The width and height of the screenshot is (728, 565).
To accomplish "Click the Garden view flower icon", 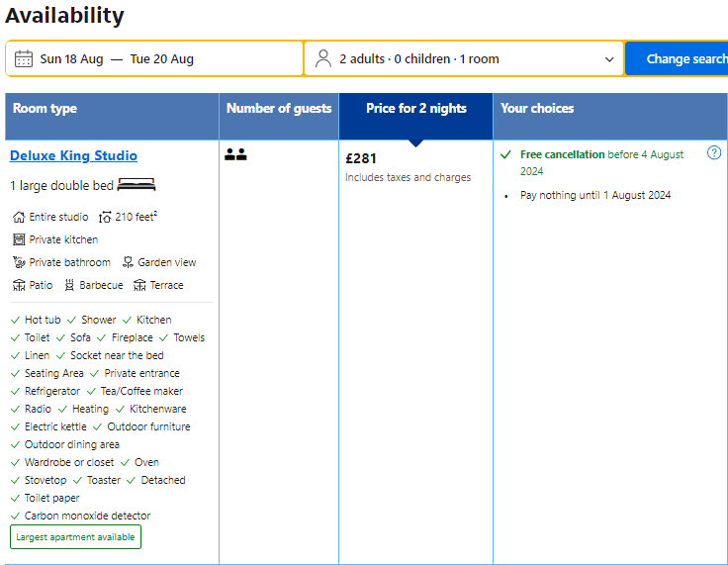I will tap(128, 262).
